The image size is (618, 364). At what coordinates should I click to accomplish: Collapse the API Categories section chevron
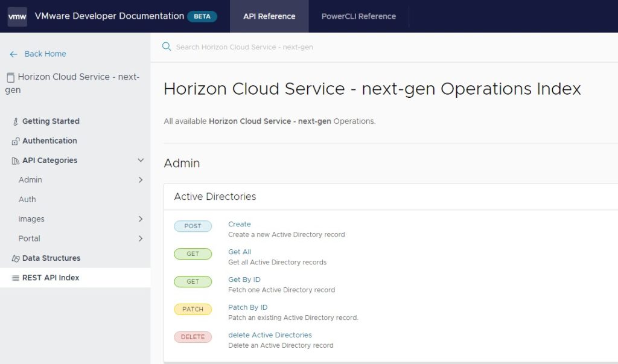click(x=141, y=161)
